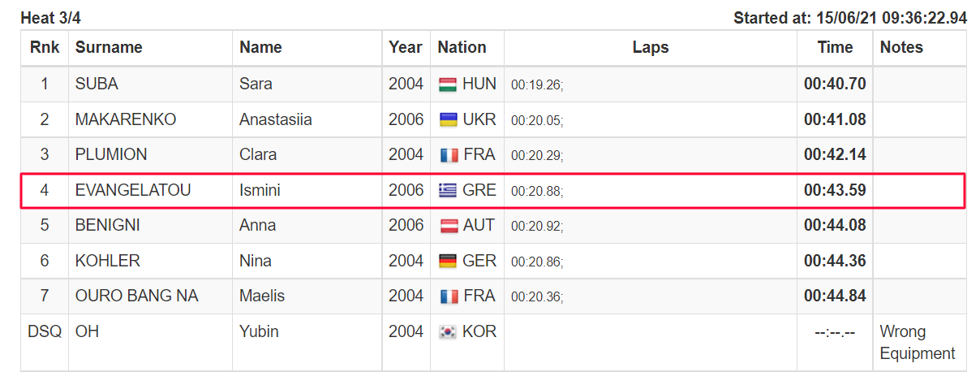Click the France flag in Maelis's row
The height and width of the screenshot is (385, 980).
pos(447,296)
